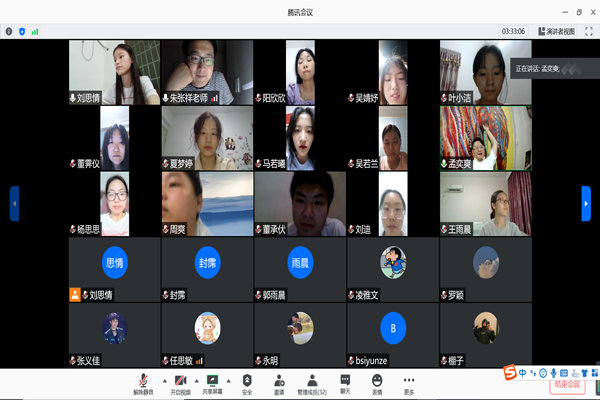Open the Security (安全) options
This screenshot has height=400, width=600.
[x=247, y=382]
